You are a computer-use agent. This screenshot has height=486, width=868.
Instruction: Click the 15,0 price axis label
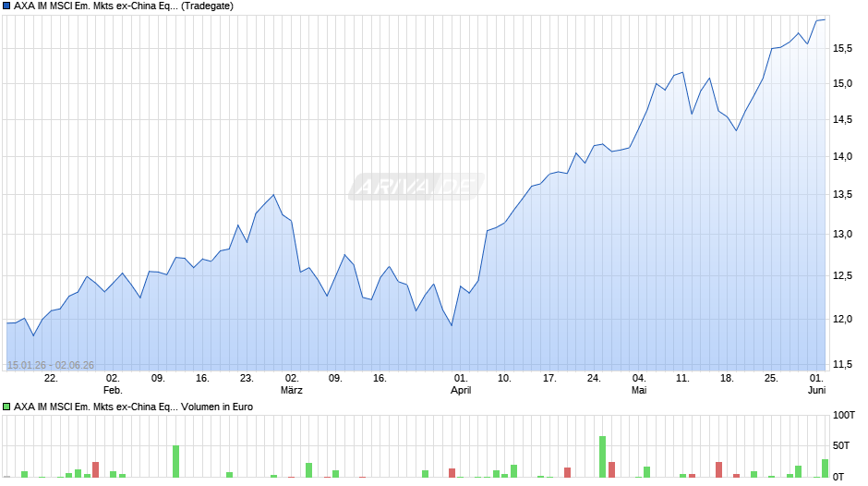(842, 84)
